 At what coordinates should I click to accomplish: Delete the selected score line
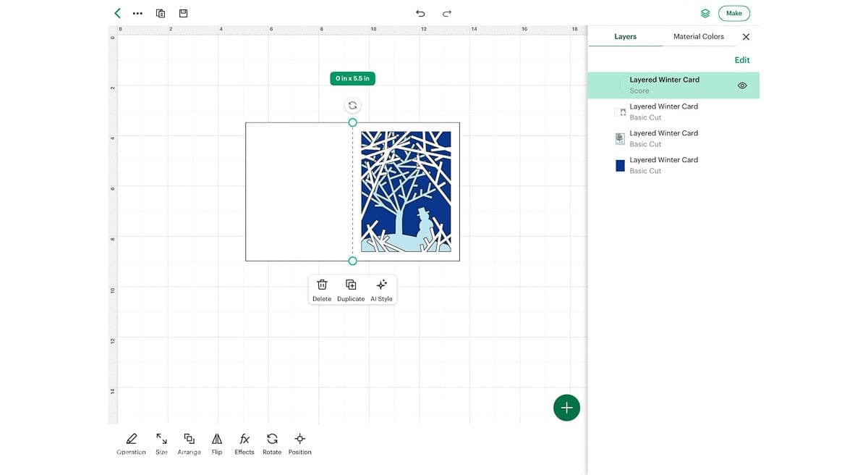coord(322,290)
